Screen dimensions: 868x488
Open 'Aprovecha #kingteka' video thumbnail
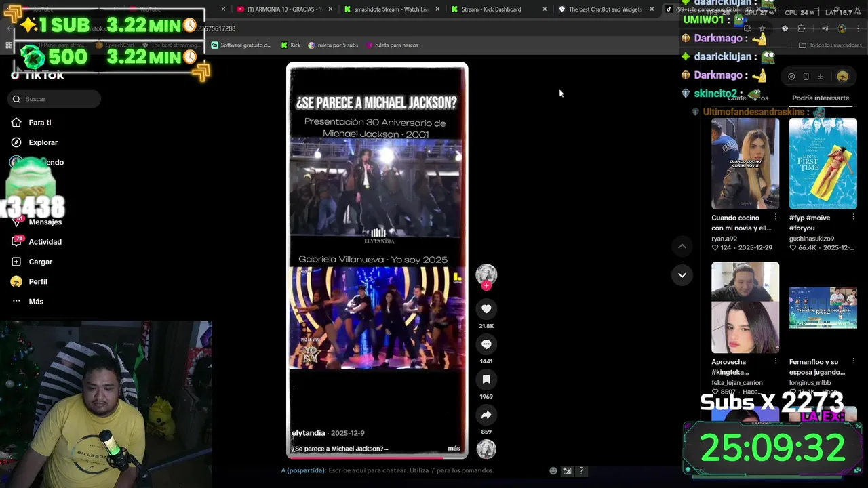[x=745, y=308]
